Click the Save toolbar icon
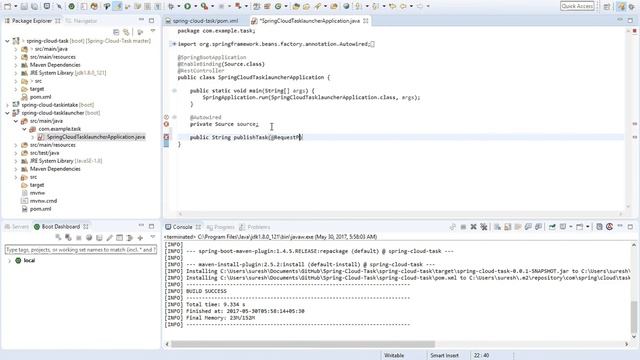The image size is (640, 360). click(x=24, y=6)
